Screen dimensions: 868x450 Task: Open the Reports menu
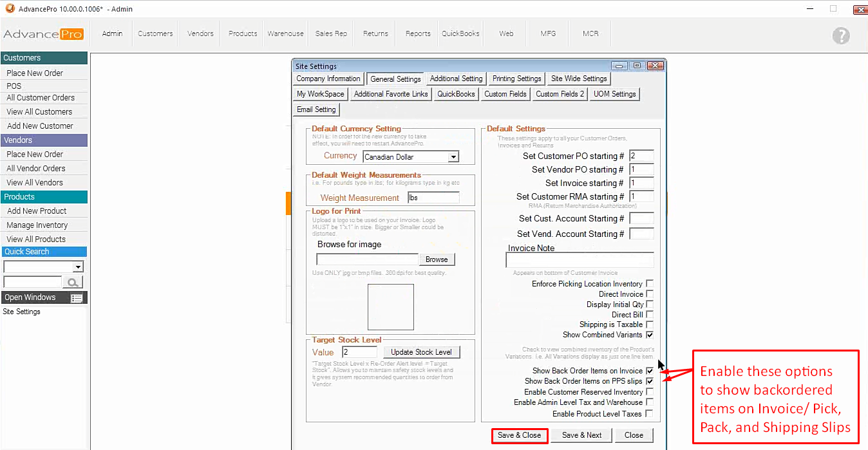(418, 33)
